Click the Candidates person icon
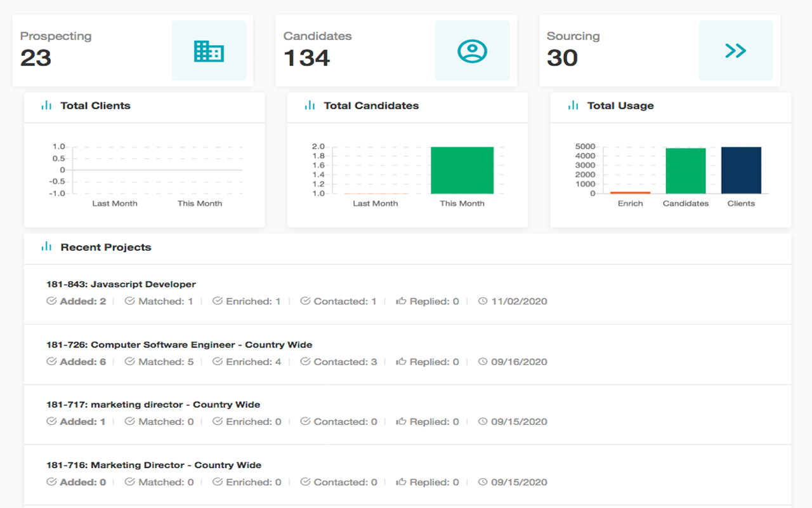 (472, 51)
